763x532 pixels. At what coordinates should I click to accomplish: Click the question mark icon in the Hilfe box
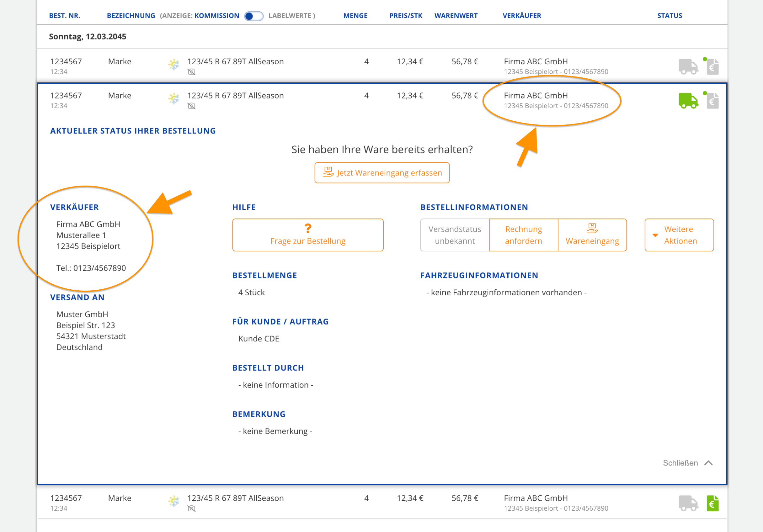pos(308,229)
